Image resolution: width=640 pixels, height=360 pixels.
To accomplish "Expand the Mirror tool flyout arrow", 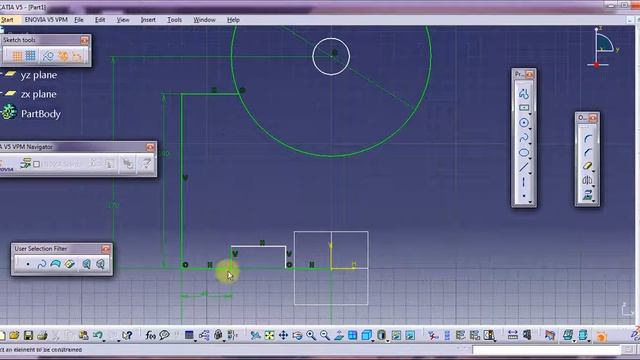I will 593,186.
